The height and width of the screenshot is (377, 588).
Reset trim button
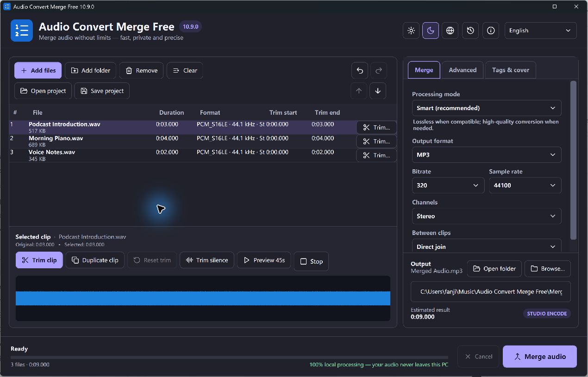pyautogui.click(x=152, y=260)
